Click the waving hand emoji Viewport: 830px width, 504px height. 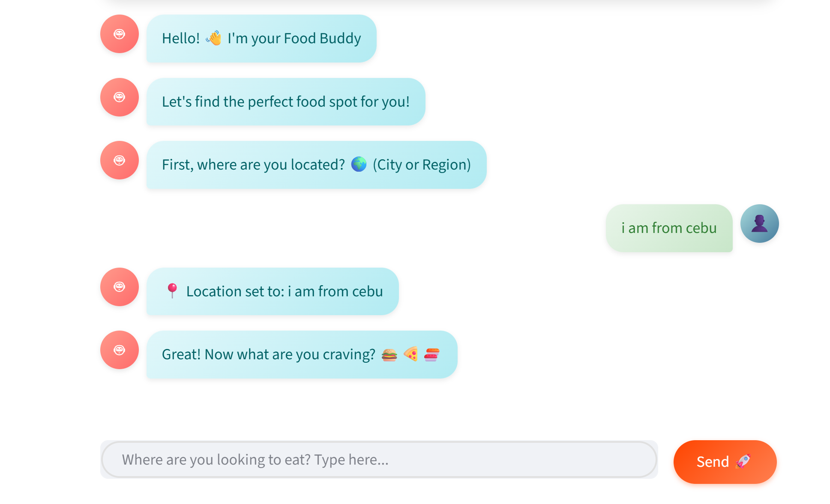coord(214,38)
